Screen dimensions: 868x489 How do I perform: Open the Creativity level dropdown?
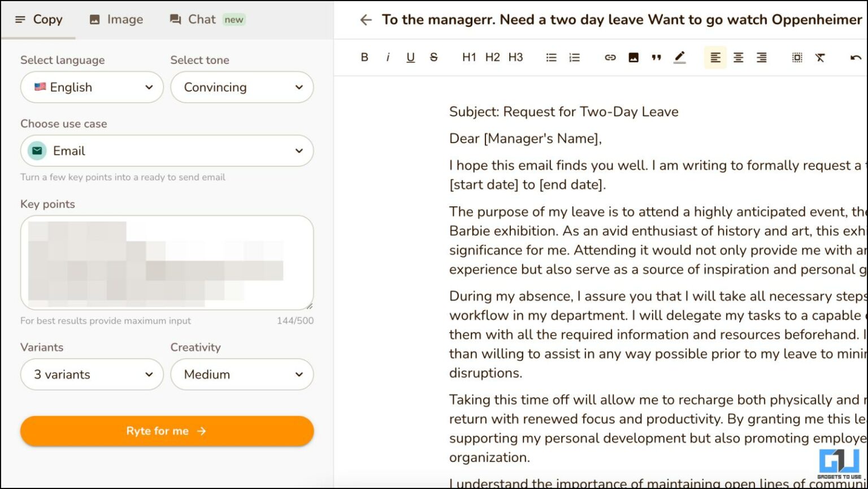tap(242, 374)
